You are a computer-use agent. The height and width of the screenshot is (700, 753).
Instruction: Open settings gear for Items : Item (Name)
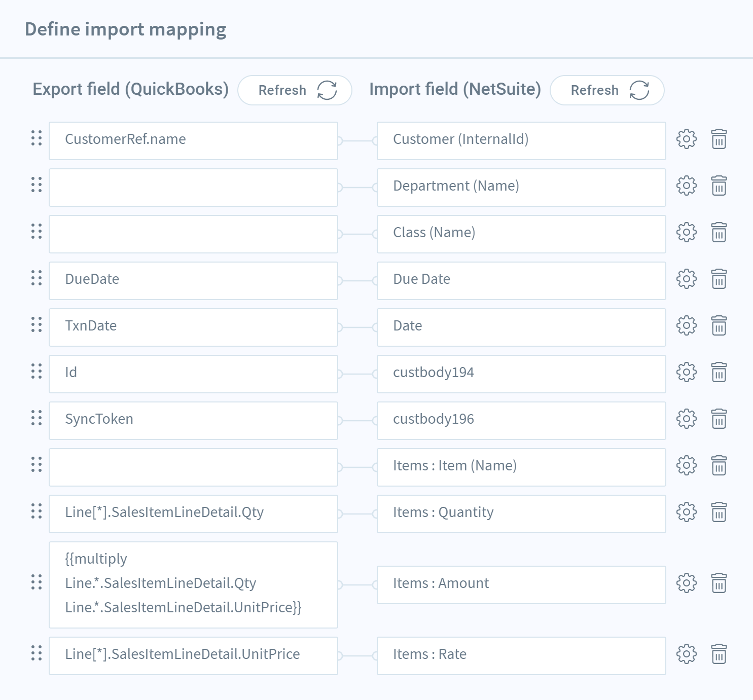pyautogui.click(x=687, y=465)
